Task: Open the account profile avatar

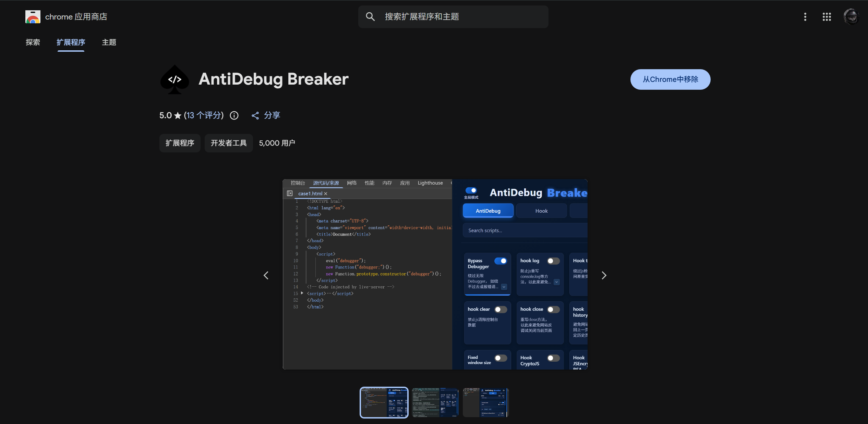Action: coord(851,16)
